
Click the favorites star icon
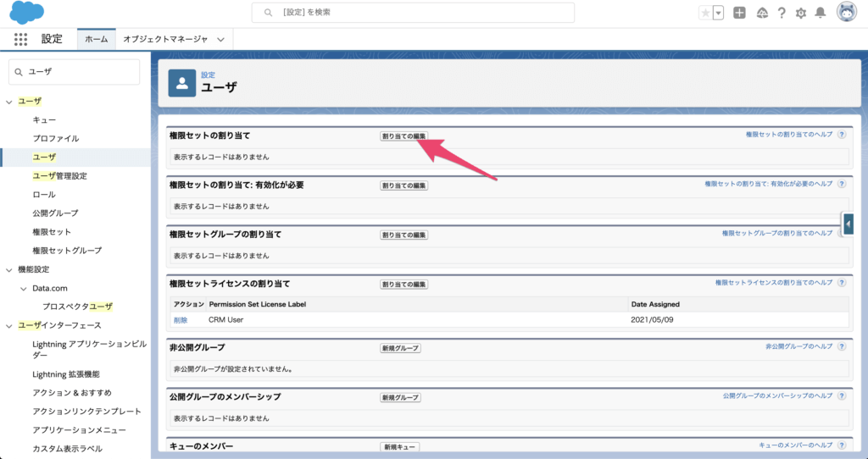click(x=705, y=13)
